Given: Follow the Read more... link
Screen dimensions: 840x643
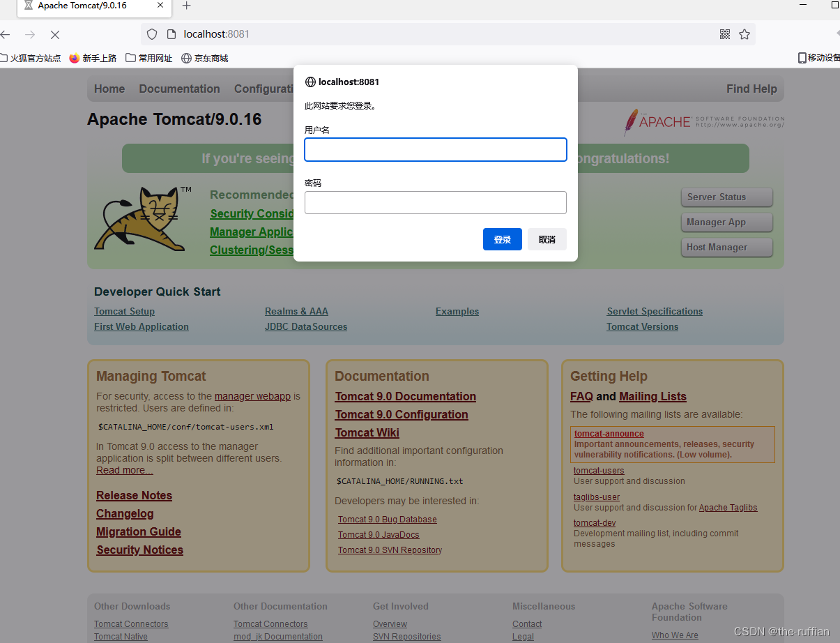Looking at the screenshot, I should click(x=125, y=470).
